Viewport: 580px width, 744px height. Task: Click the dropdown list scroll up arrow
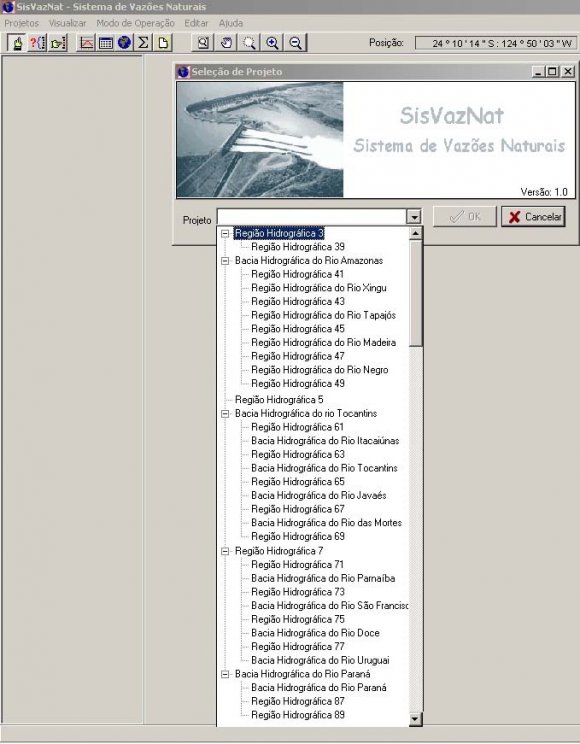tap(415, 233)
